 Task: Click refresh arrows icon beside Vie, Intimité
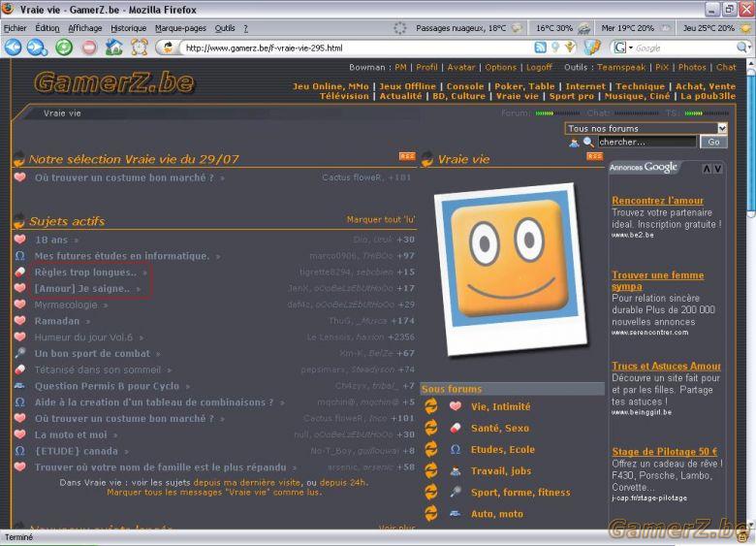pos(431,406)
